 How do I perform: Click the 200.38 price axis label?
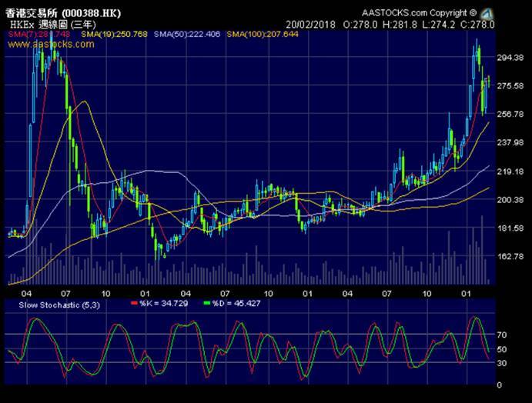(510, 200)
